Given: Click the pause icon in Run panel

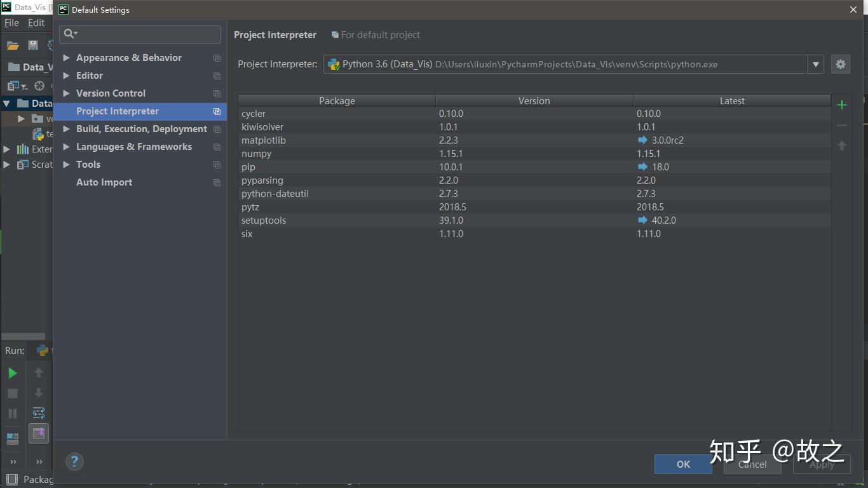Looking at the screenshot, I should (x=12, y=414).
